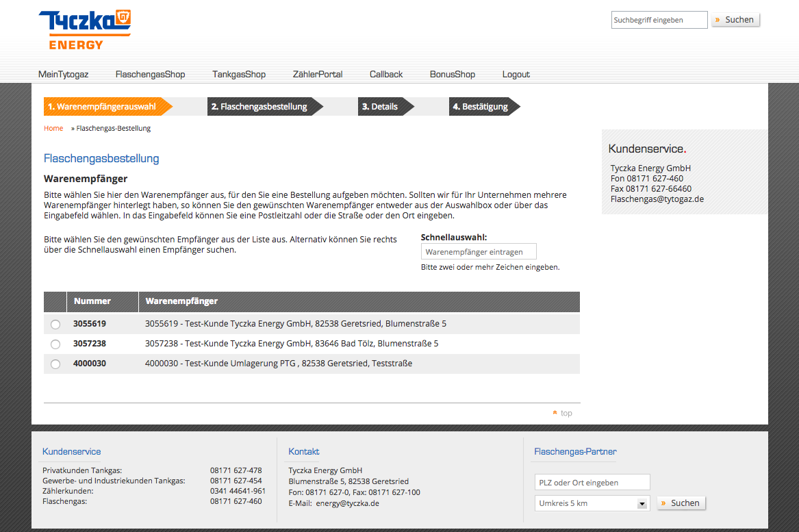Screen dimensions: 799x532
Task: Follow the Home breadcrumb link
Action: [x=53, y=129]
